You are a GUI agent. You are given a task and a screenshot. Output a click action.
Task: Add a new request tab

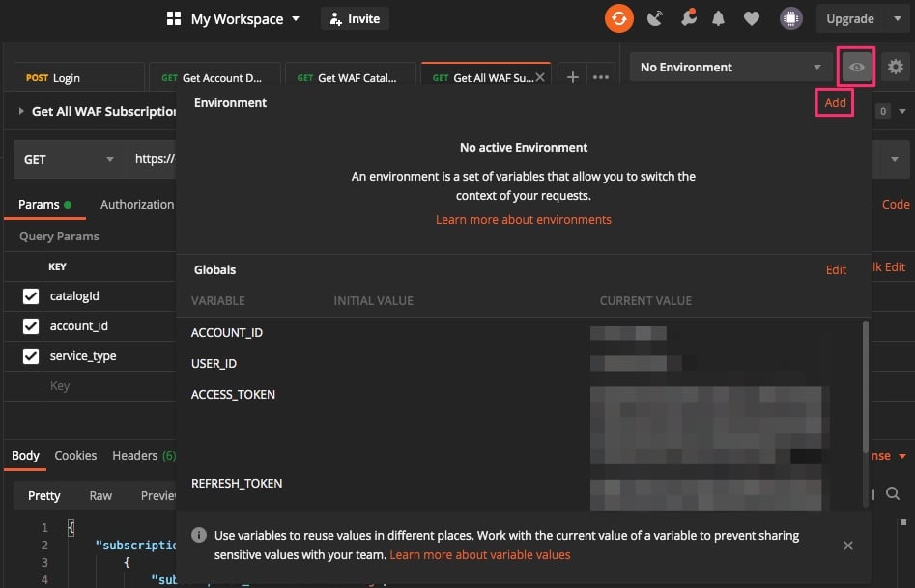click(x=572, y=77)
